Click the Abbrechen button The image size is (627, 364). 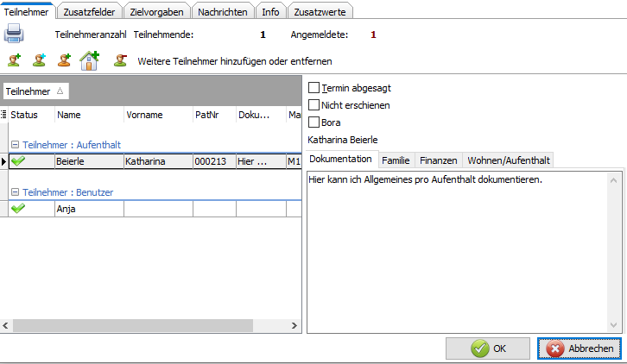point(579,348)
